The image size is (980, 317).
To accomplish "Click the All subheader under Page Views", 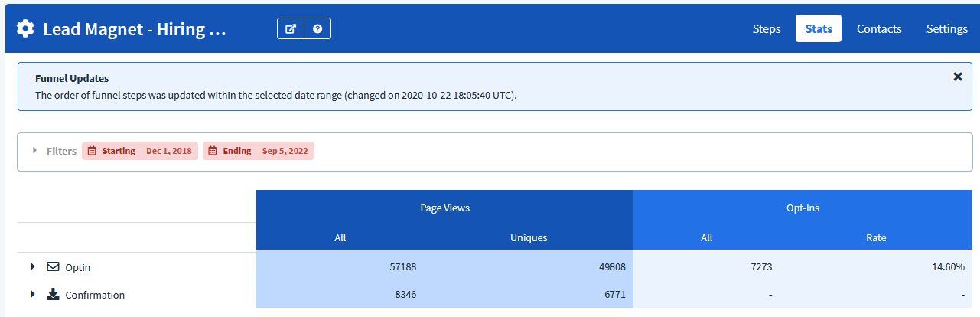I will click(x=340, y=237).
